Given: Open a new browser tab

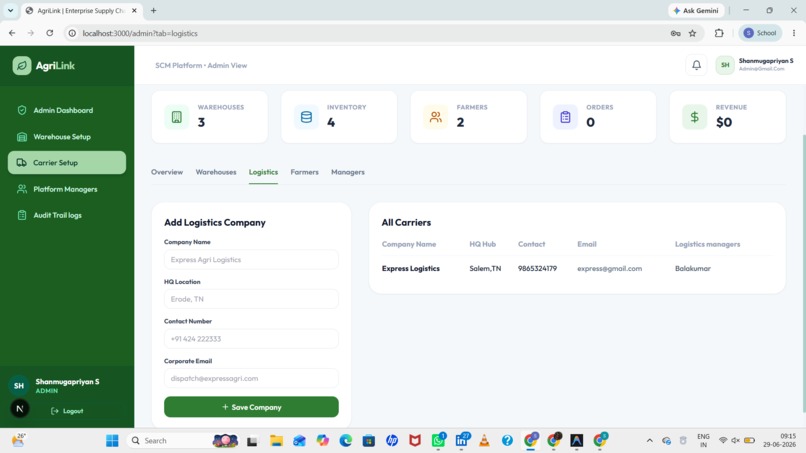Looking at the screenshot, I should coord(153,10).
